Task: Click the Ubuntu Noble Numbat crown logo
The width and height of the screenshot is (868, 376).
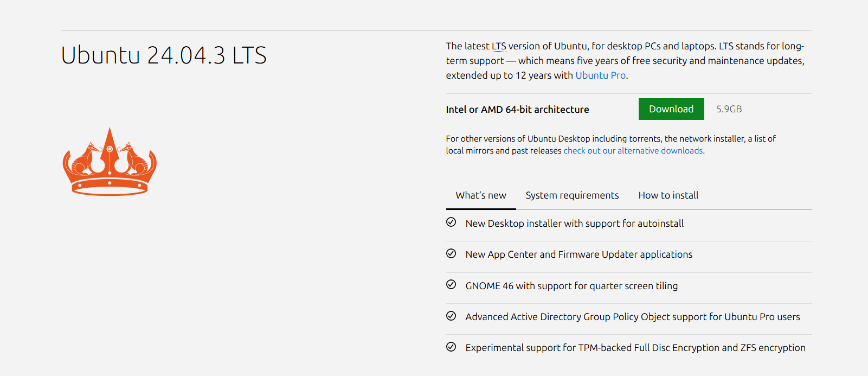Action: [x=110, y=162]
